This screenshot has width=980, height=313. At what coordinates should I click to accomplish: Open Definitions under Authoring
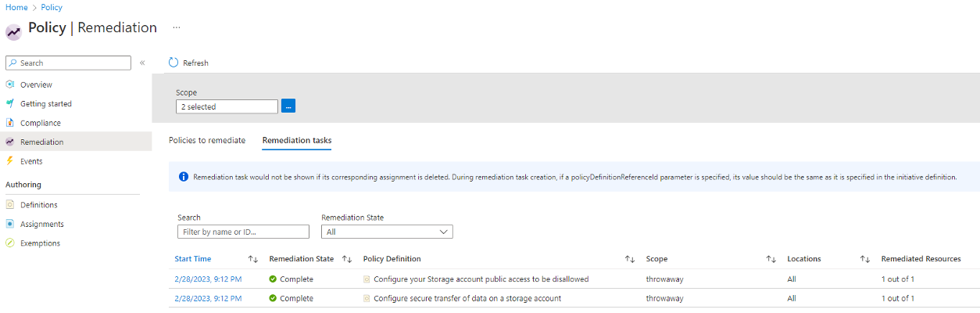pyautogui.click(x=39, y=205)
